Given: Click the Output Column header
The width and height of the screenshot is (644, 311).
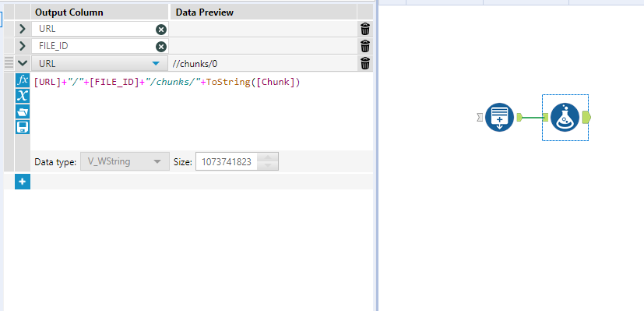Looking at the screenshot, I should coord(100,12).
